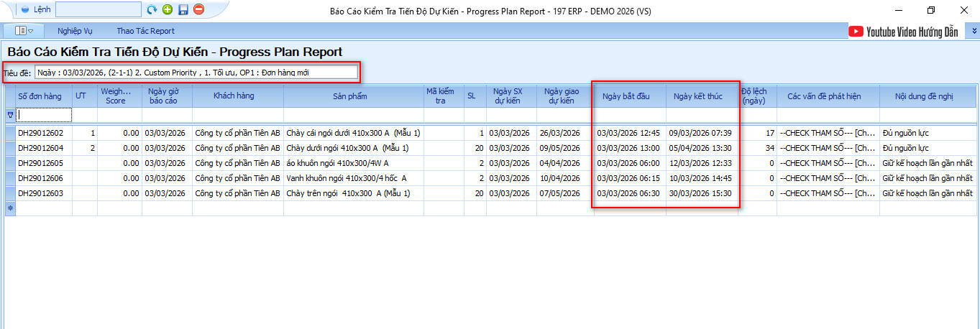Open the application panel menu dropdown
Viewport: 980px width, 329px height.
(24, 31)
